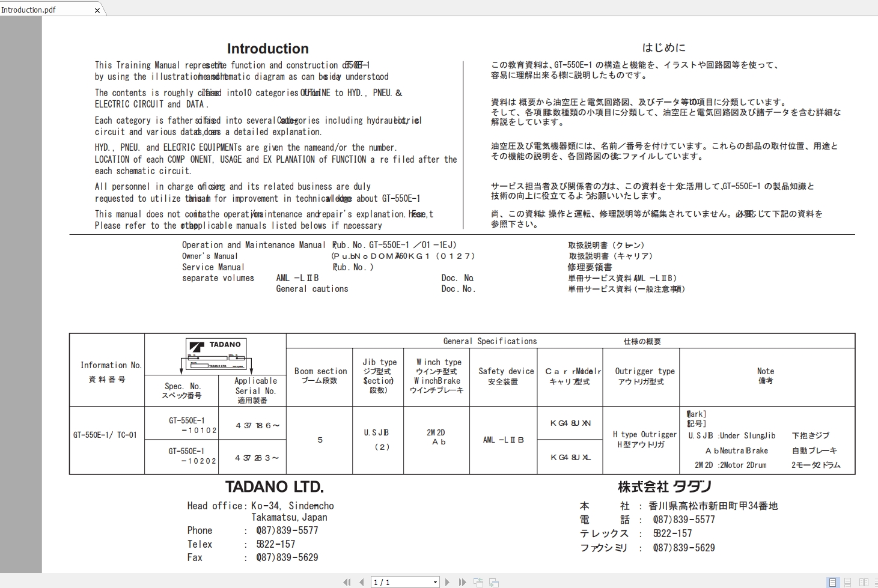Viewport: 878px width, 588px height.
Task: Close the Introduction.pdf tab
Action: [97, 10]
